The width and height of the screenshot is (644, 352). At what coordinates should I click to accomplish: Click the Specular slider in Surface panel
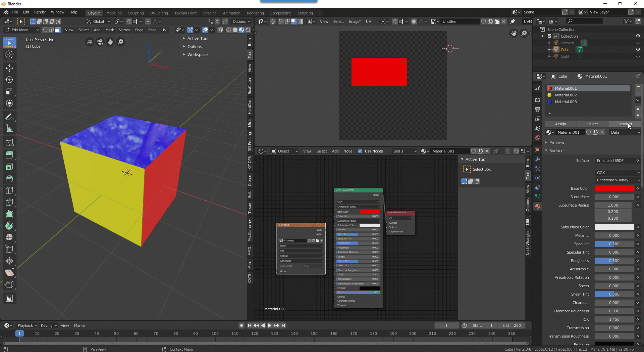(x=614, y=244)
